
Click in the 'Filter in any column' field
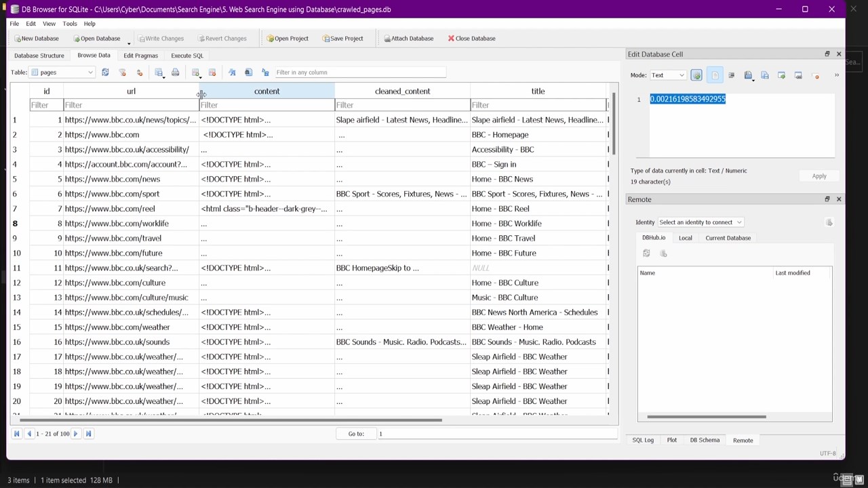tap(360, 73)
